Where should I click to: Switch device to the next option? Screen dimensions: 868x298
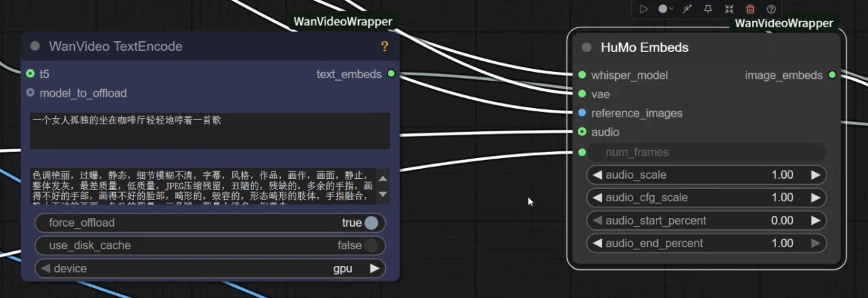click(375, 269)
